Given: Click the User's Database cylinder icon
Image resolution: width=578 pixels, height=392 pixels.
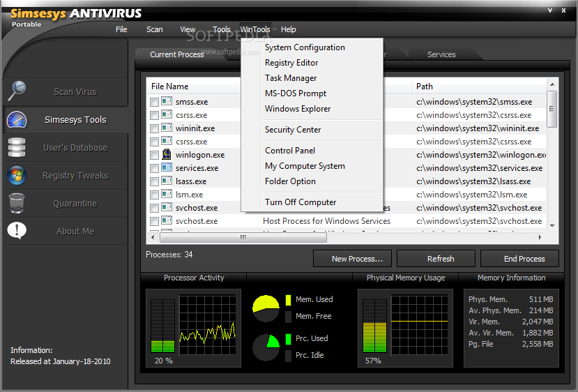Looking at the screenshot, I should point(17,147).
